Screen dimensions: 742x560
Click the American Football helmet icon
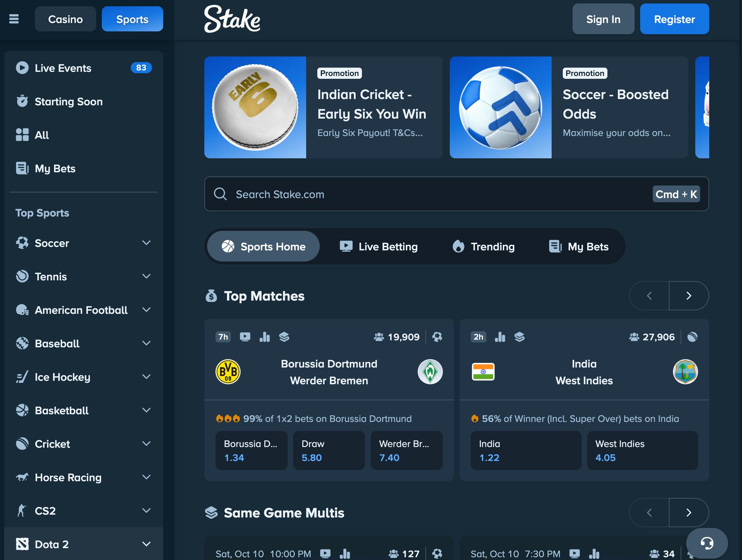pos(22,310)
